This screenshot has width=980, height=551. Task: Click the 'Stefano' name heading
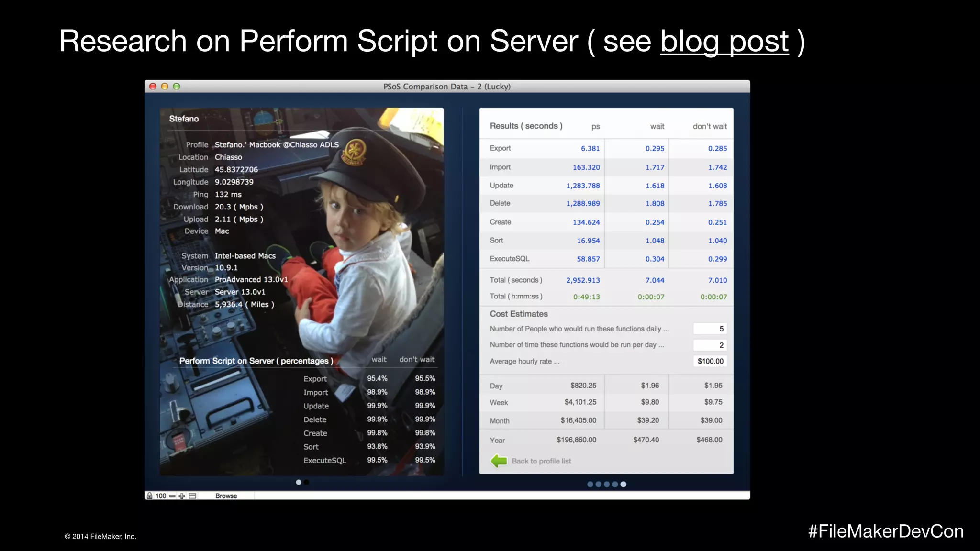click(184, 119)
